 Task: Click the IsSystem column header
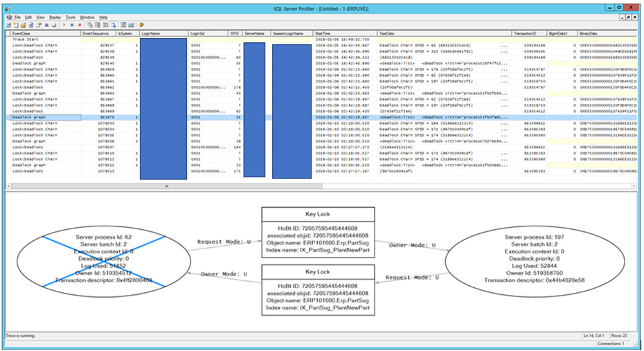click(x=128, y=33)
